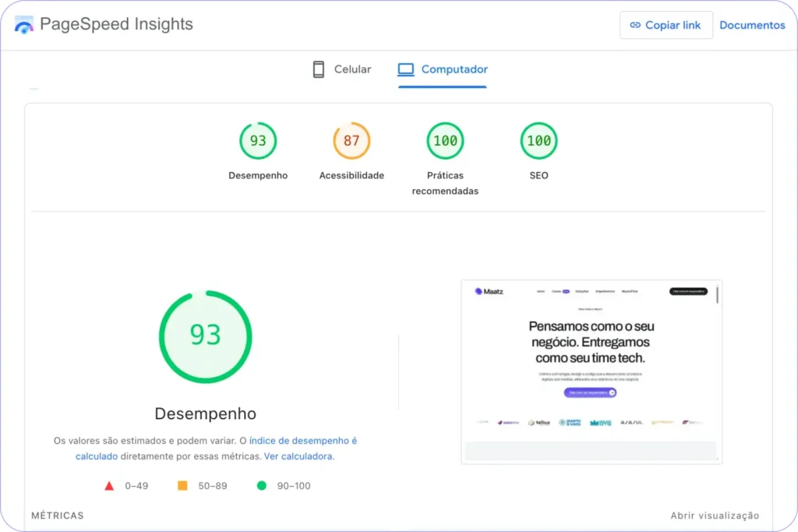Open the Documentos link

(752, 25)
